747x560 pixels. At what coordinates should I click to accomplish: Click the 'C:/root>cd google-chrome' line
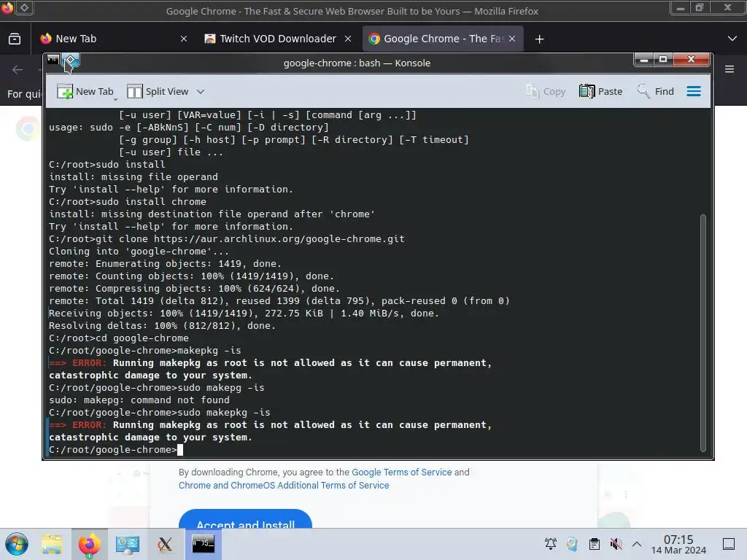(119, 338)
